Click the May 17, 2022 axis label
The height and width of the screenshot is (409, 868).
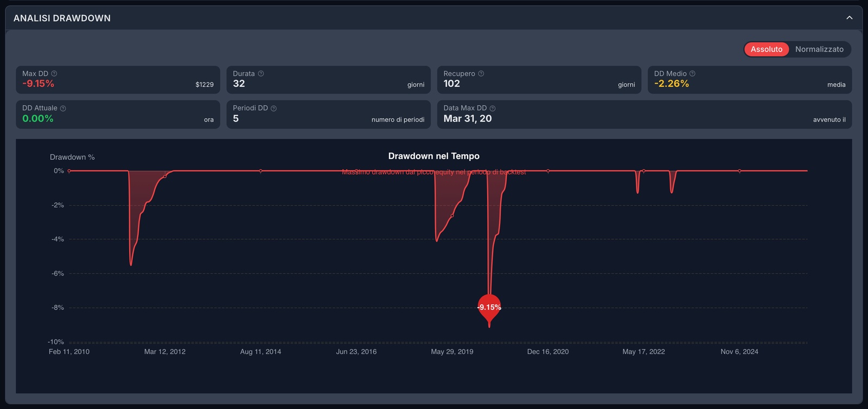tap(643, 352)
